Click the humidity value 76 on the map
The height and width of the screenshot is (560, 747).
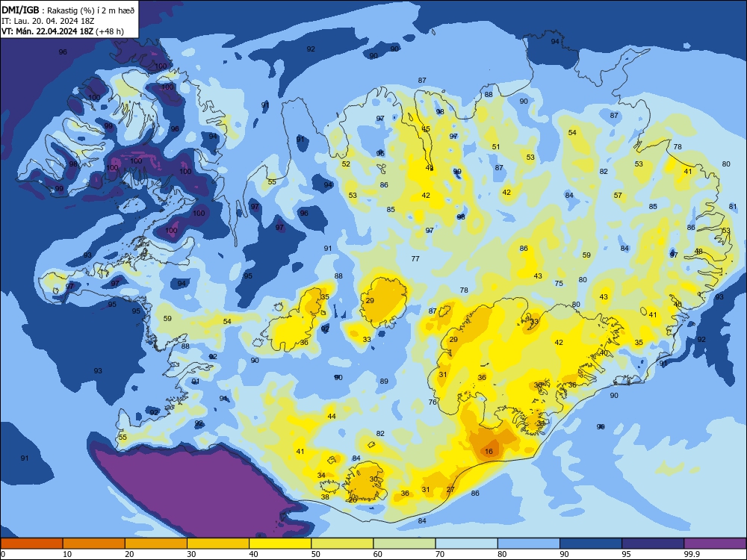click(433, 402)
